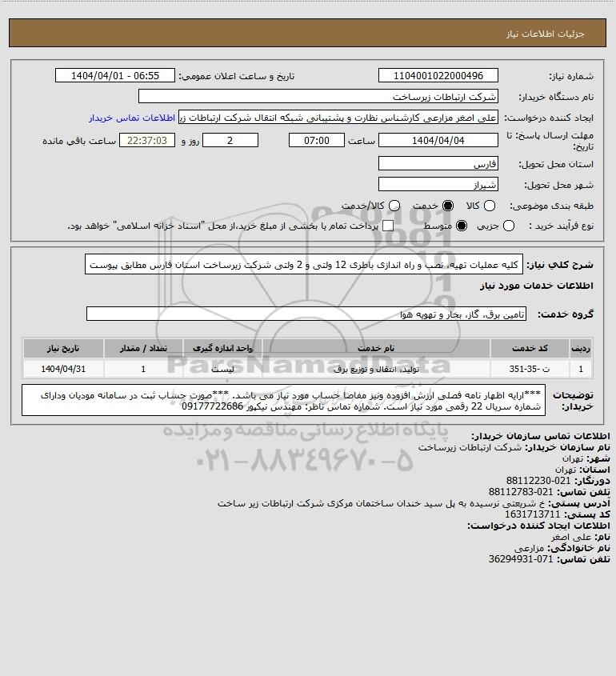Viewport: 616px width, 676px height.
Task: Click service code cell ت -35-351
Action: click(530, 369)
